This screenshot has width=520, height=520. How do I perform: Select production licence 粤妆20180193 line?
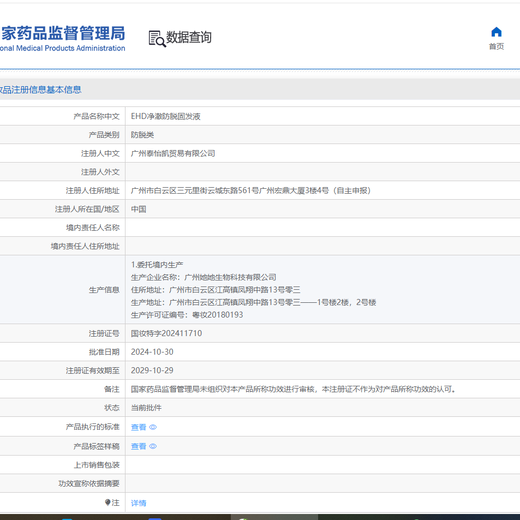click(187, 315)
